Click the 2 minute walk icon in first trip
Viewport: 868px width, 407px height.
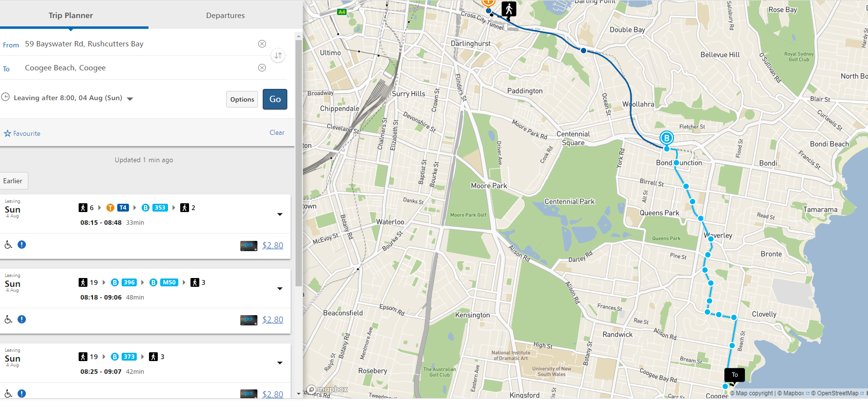coord(185,208)
